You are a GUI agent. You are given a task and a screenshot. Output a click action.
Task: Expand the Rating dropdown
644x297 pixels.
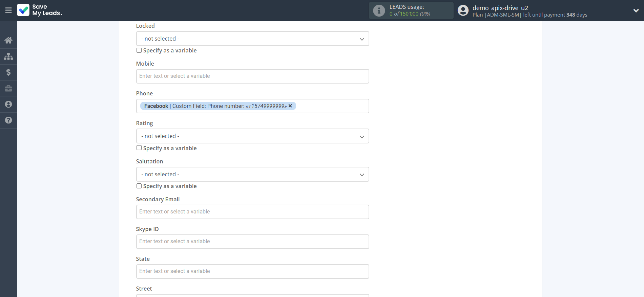[x=252, y=136]
